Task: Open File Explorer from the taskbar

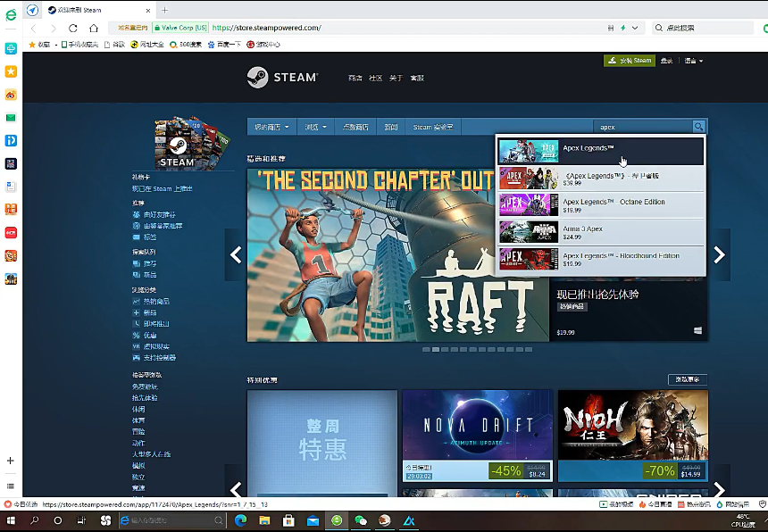Action: (x=264, y=520)
